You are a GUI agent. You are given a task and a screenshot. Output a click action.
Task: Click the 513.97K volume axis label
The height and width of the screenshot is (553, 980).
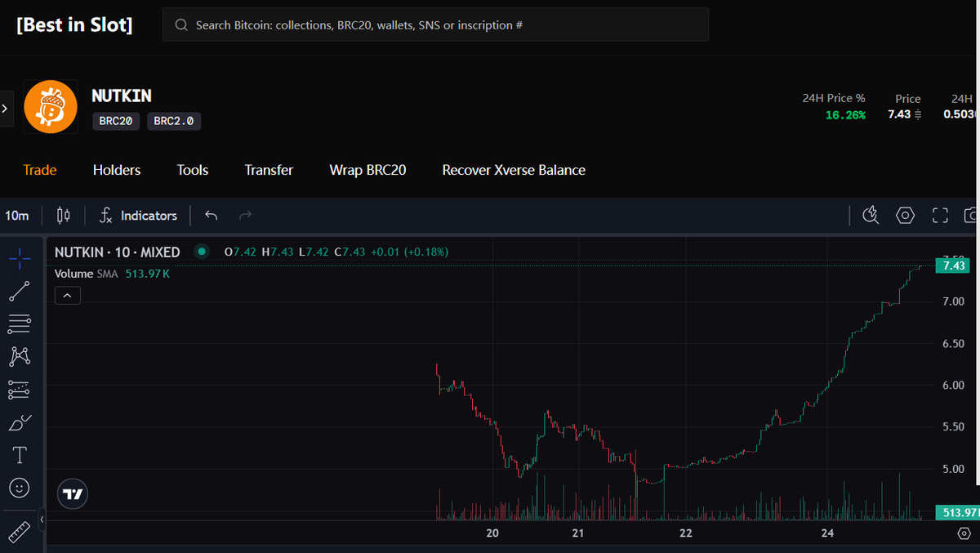pyautogui.click(x=958, y=513)
